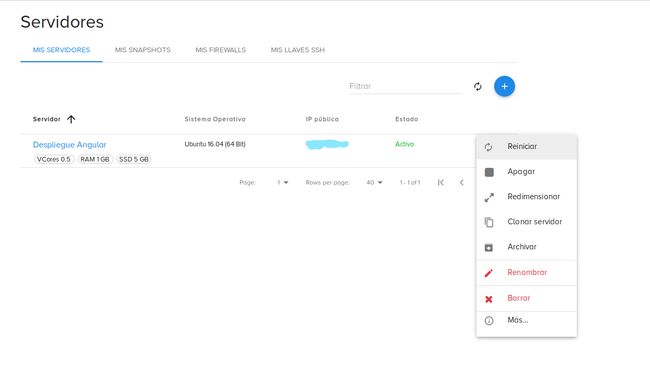Click the Archivar archive box icon
Image resolution: width=650 pixels, height=378 pixels.
point(489,247)
